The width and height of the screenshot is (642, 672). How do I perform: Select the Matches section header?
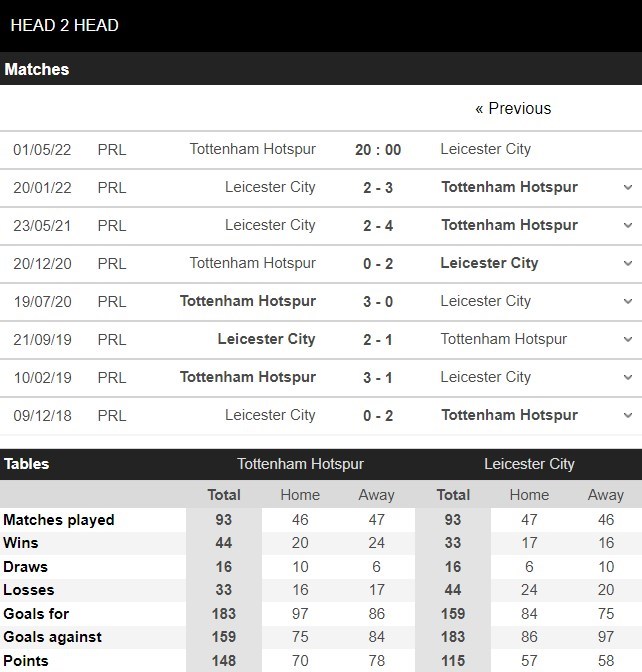tap(37, 69)
